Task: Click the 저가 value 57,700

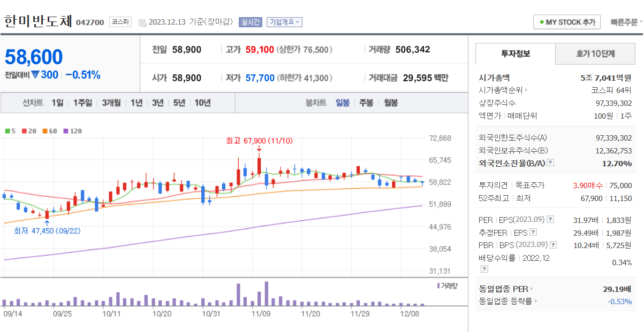Action: (x=260, y=78)
